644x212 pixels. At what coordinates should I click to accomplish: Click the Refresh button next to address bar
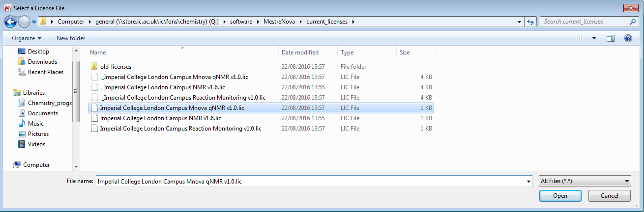530,22
